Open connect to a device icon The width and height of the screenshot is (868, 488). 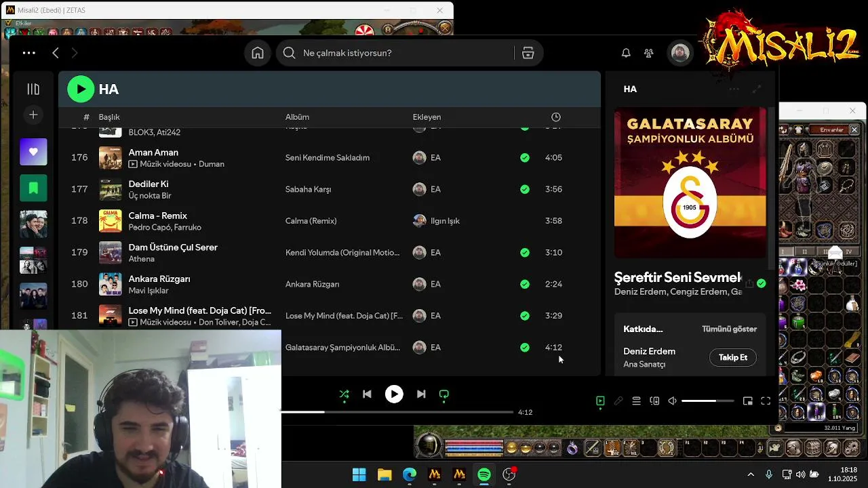654,401
